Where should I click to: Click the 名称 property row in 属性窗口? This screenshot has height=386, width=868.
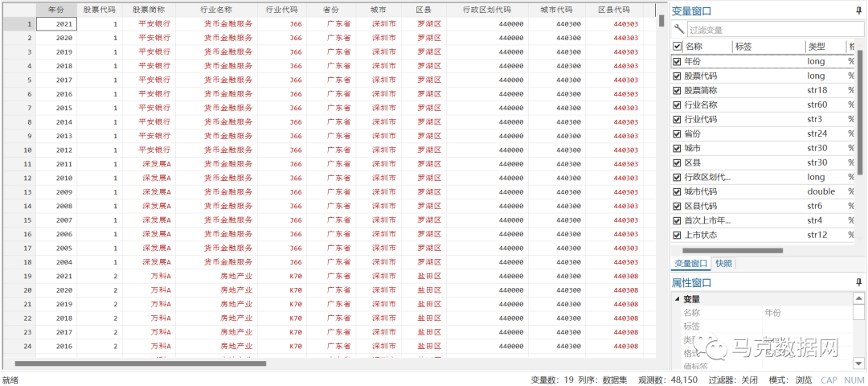[x=767, y=313]
